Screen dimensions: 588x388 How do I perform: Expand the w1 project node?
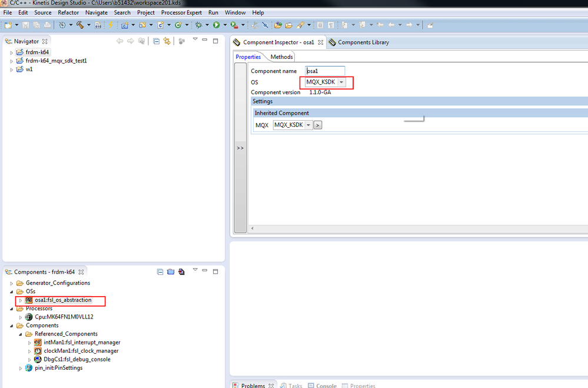pos(11,70)
